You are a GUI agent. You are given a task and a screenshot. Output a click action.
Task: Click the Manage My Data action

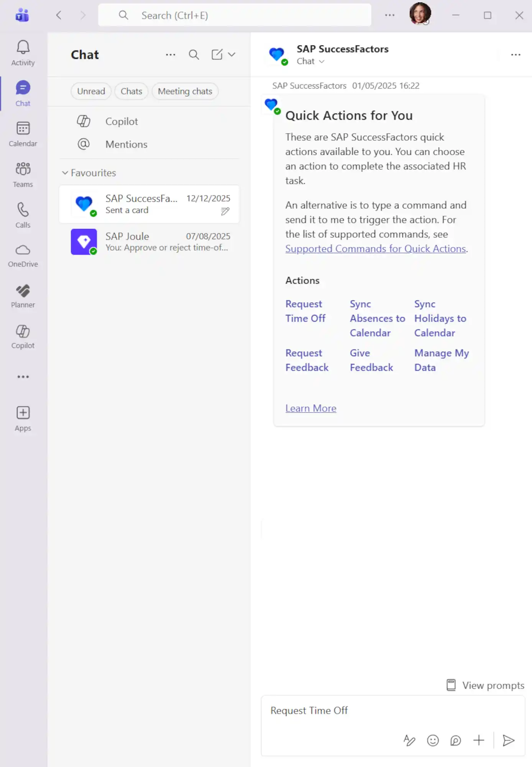coord(442,360)
